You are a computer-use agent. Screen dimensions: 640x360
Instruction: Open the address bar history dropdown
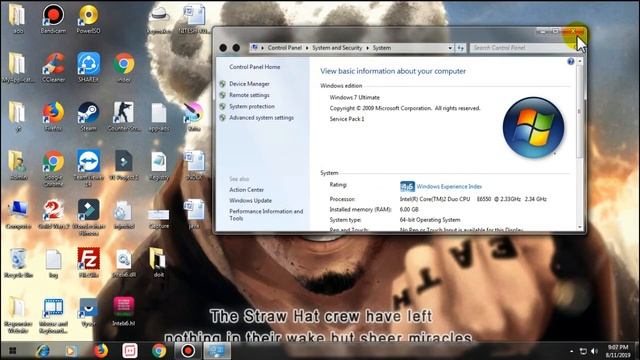coord(450,48)
